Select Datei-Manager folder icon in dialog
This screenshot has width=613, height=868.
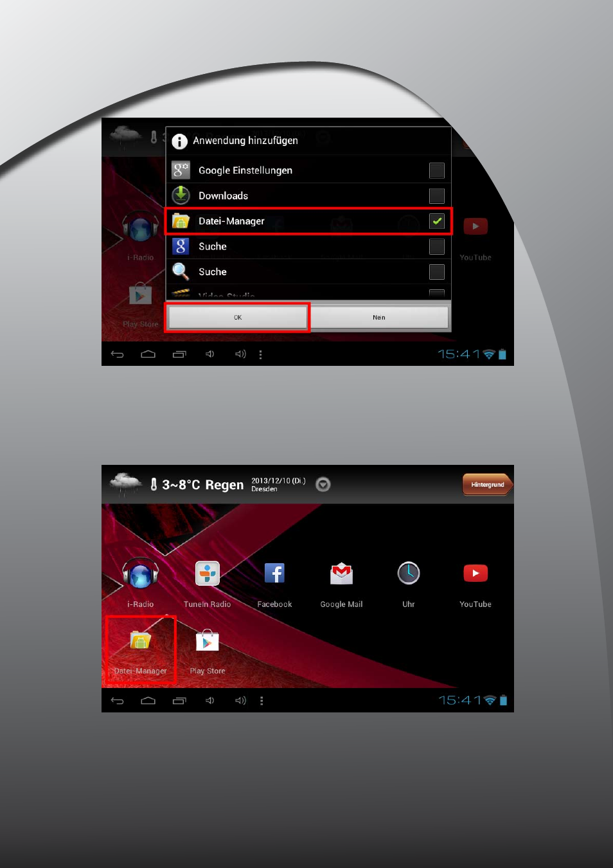pos(181,221)
